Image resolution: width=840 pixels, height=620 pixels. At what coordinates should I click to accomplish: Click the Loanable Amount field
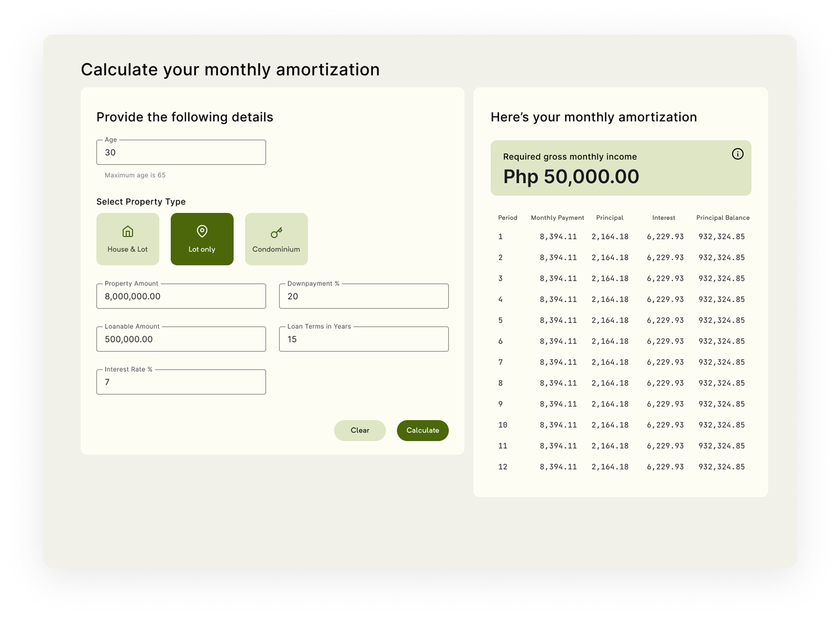(x=181, y=339)
